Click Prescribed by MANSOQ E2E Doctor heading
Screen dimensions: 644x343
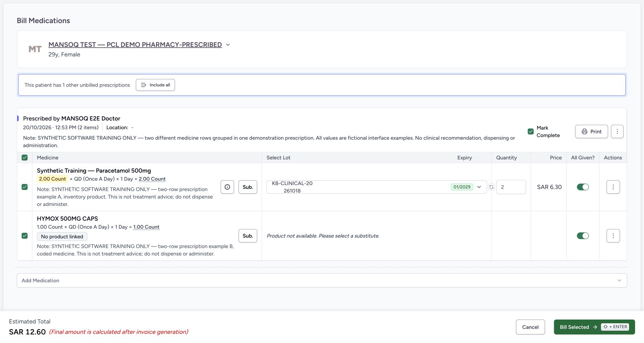[72, 118]
